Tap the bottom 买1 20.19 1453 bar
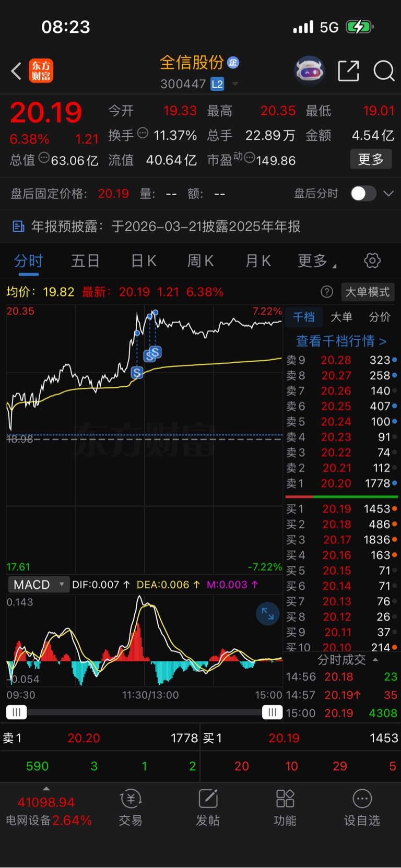Image resolution: width=401 pixels, height=868 pixels. tap(301, 738)
